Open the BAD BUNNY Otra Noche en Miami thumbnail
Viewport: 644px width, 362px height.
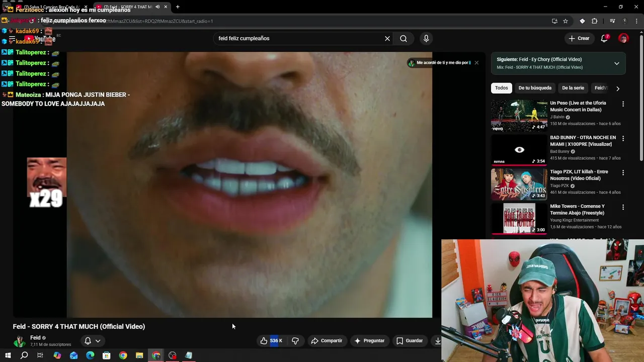pos(519,150)
